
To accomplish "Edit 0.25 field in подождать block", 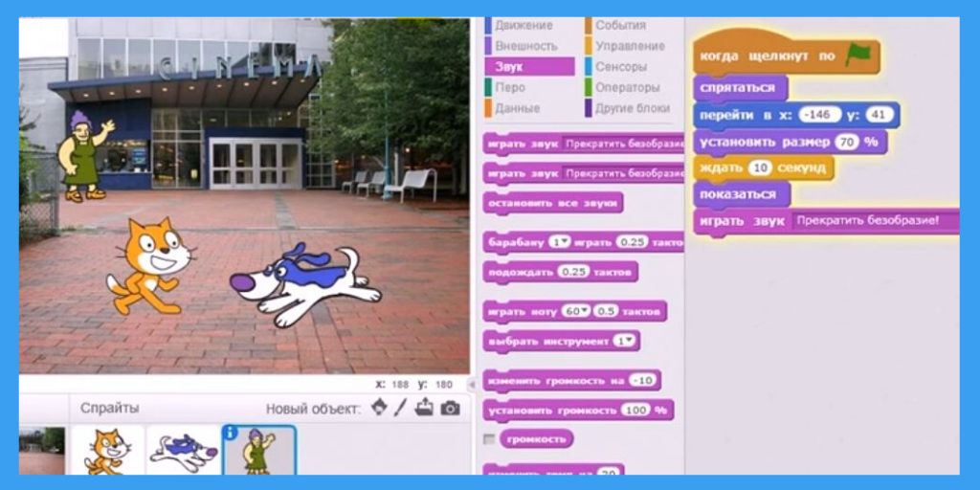I will [573, 272].
